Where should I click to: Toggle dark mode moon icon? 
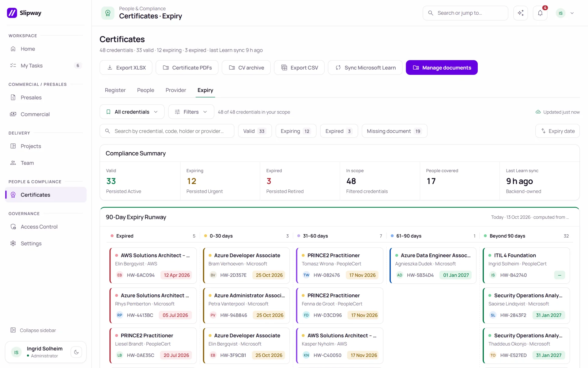[x=76, y=352]
